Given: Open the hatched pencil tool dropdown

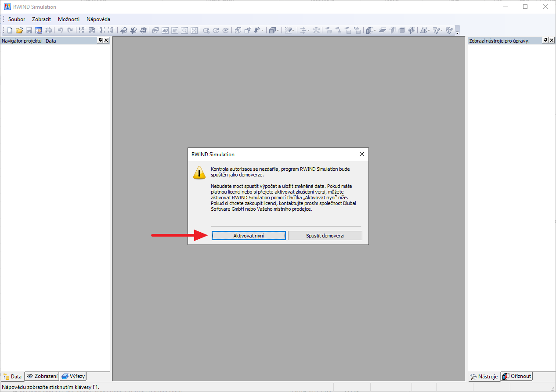Looking at the screenshot, I should pos(293,30).
